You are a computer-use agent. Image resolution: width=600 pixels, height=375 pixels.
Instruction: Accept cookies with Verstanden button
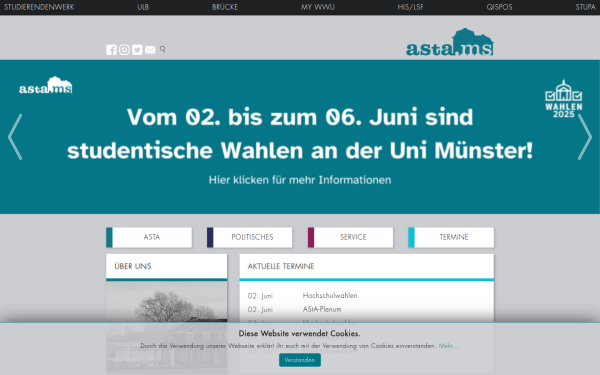[300, 360]
